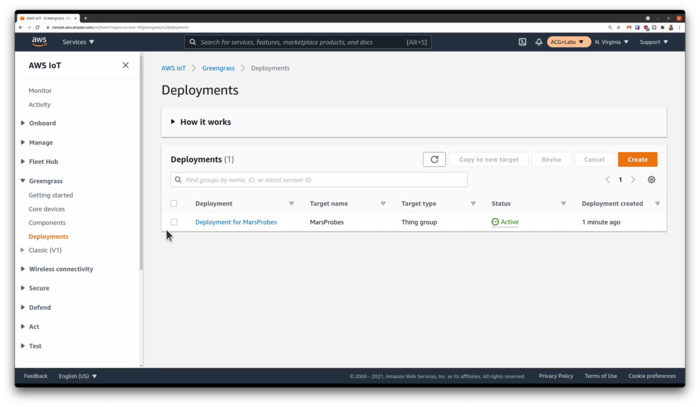Click the browser reload icon
The width and height of the screenshot is (700, 407).
[x=38, y=27]
